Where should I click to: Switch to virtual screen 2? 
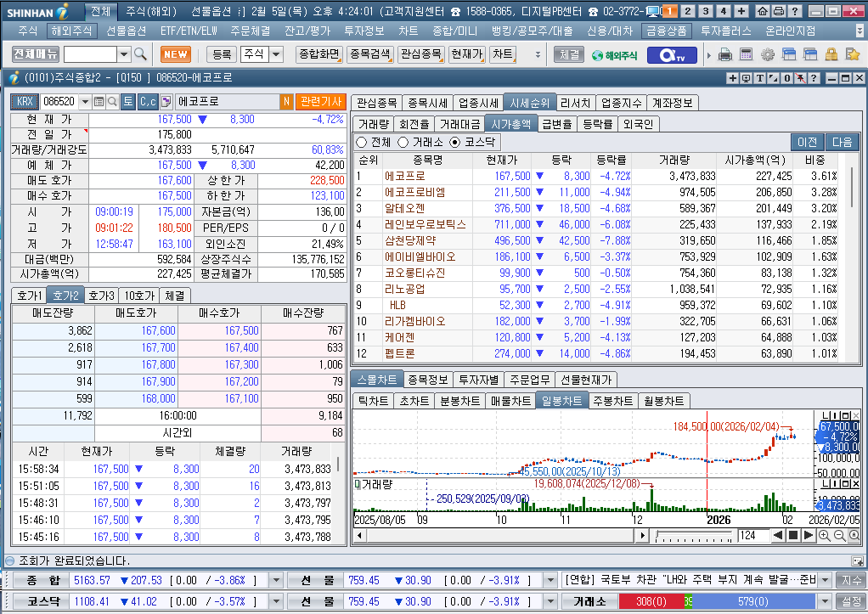pos(688,11)
